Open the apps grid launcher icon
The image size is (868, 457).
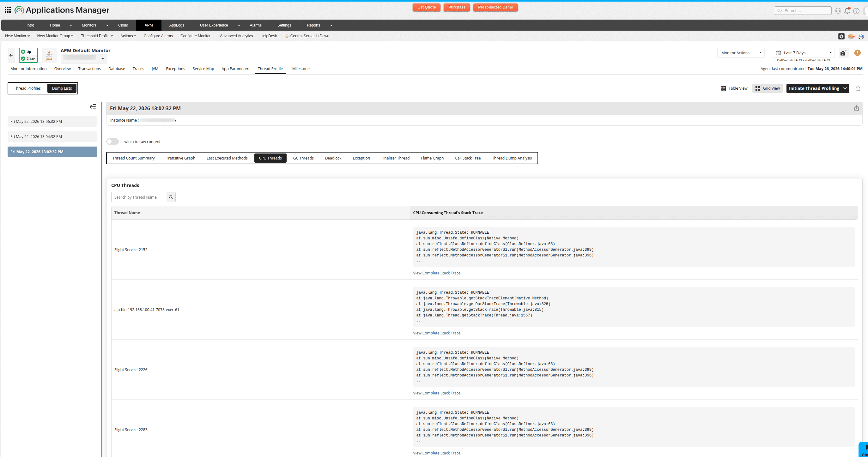8,10
